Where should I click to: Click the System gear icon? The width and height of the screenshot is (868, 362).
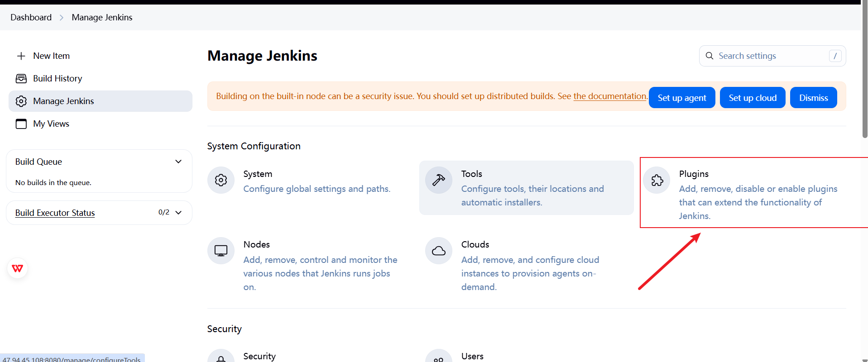coord(221,180)
